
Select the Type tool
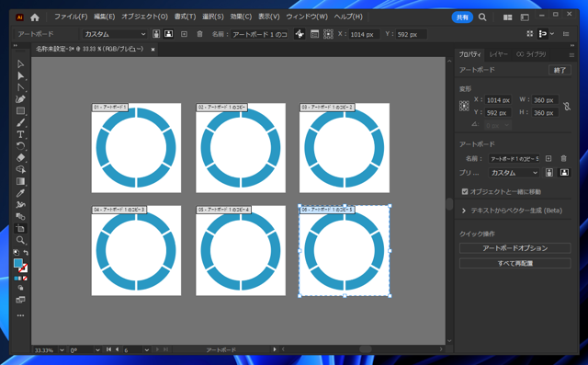pos(20,134)
